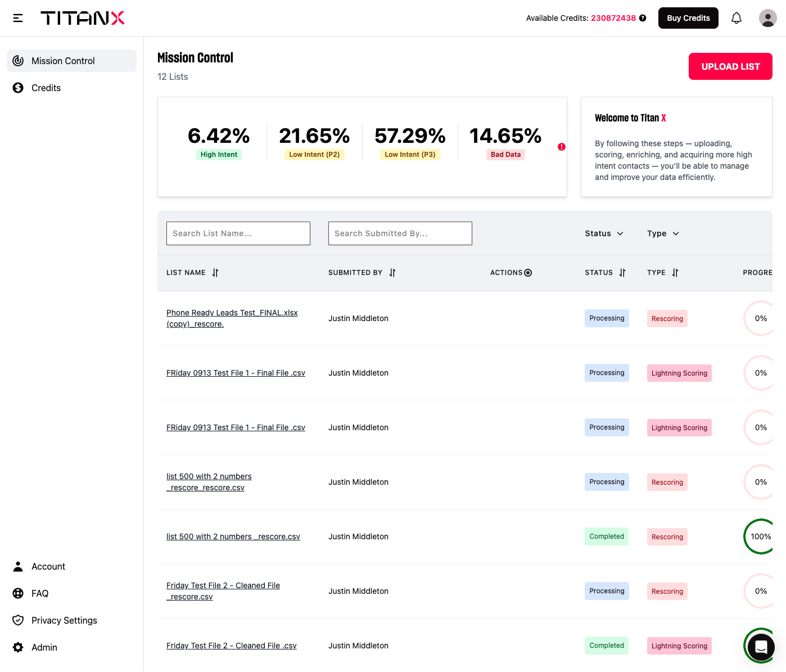Expand the Type filter dropdown
This screenshot has width=786, height=672.
[x=663, y=233]
